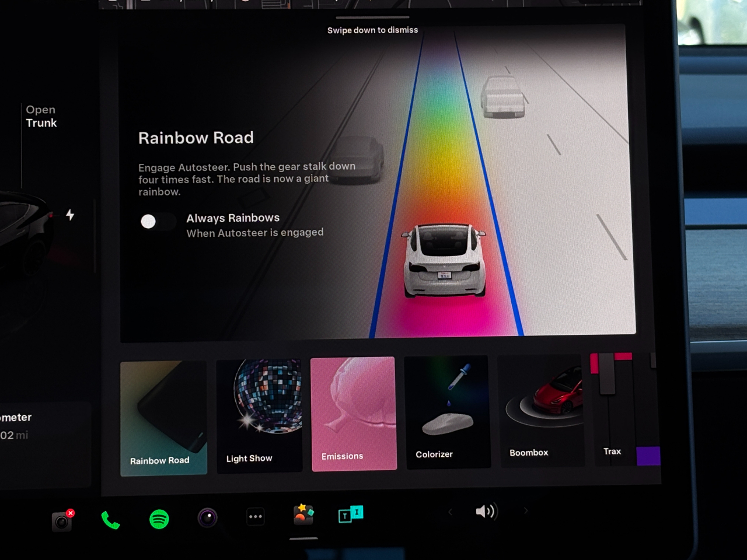
Task: Open the dashcam icon with red badge
Action: coord(62,520)
